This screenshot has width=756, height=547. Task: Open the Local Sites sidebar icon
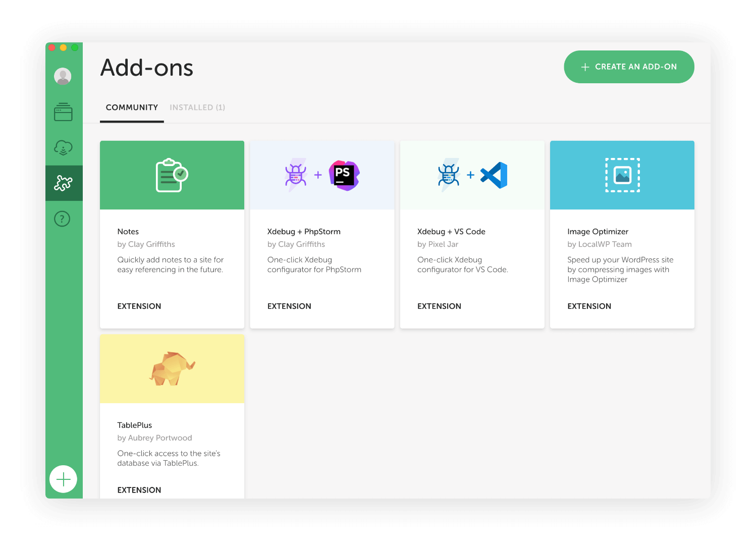click(63, 112)
